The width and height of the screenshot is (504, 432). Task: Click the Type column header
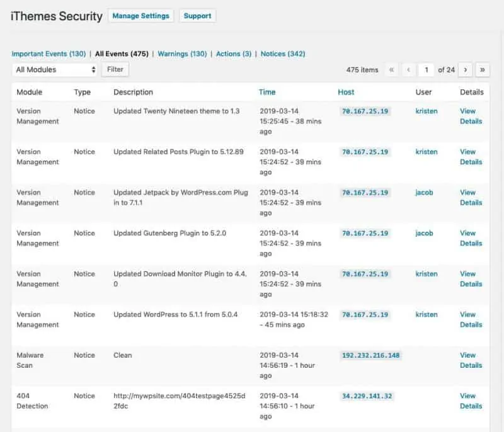coord(83,92)
